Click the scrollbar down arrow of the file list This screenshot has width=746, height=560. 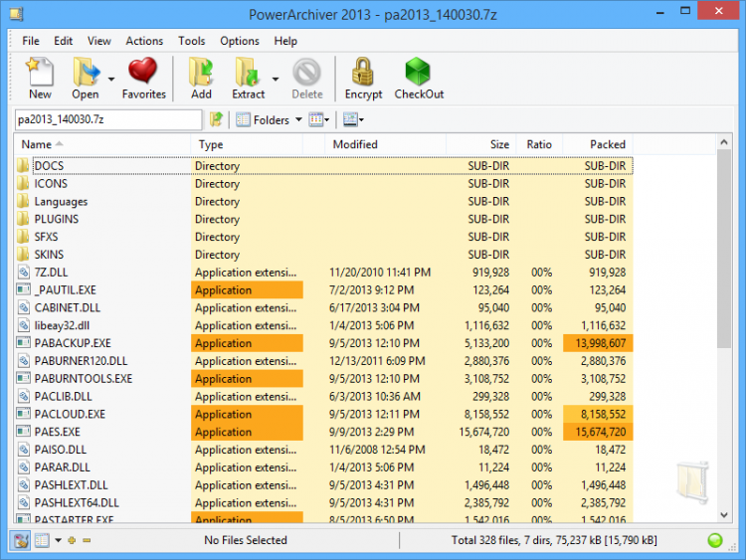coord(724,514)
